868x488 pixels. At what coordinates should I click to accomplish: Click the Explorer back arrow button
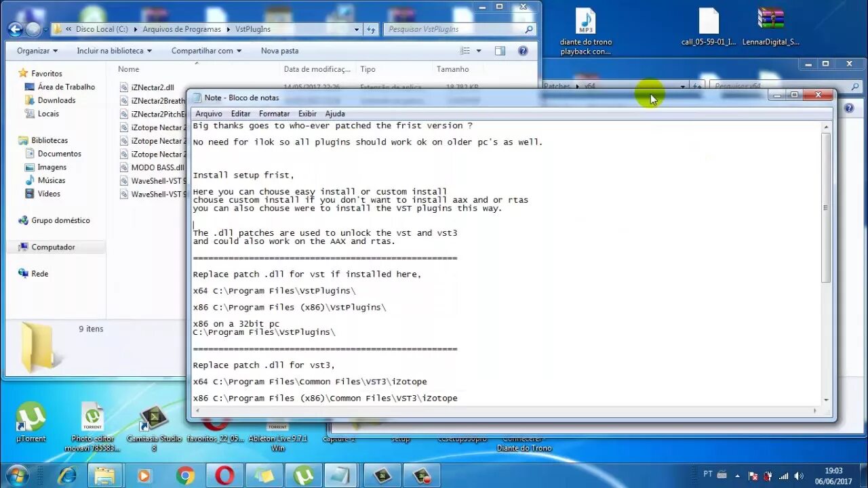[15, 29]
